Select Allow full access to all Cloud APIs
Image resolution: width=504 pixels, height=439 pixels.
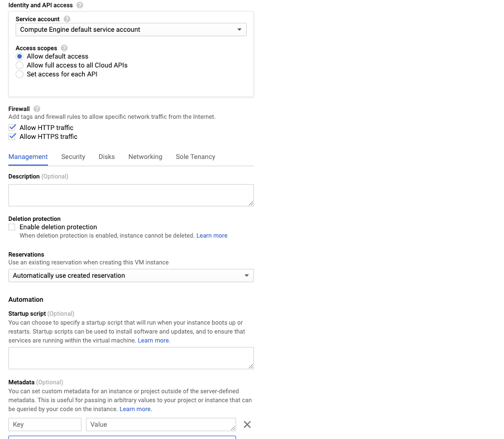pos(19,65)
